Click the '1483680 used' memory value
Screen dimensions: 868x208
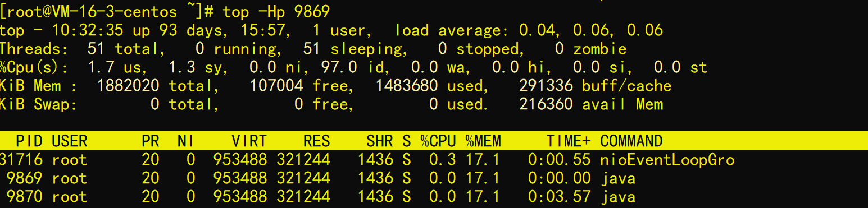click(430, 86)
